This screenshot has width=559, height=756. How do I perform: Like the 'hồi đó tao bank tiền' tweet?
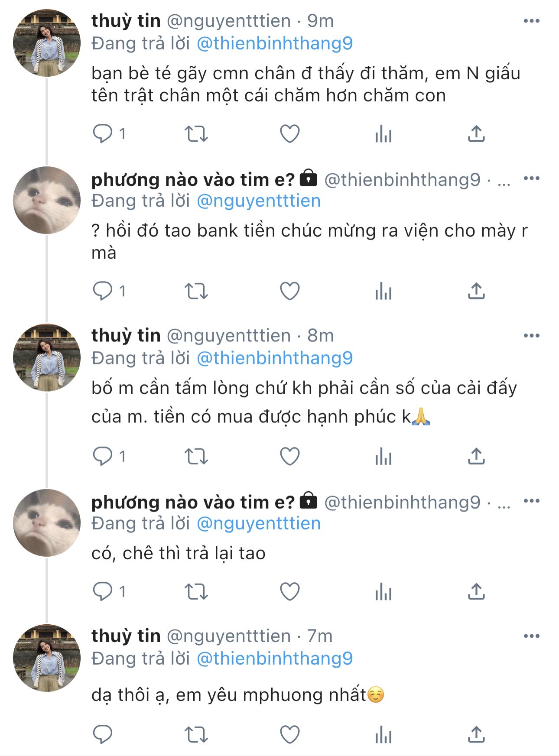(290, 291)
